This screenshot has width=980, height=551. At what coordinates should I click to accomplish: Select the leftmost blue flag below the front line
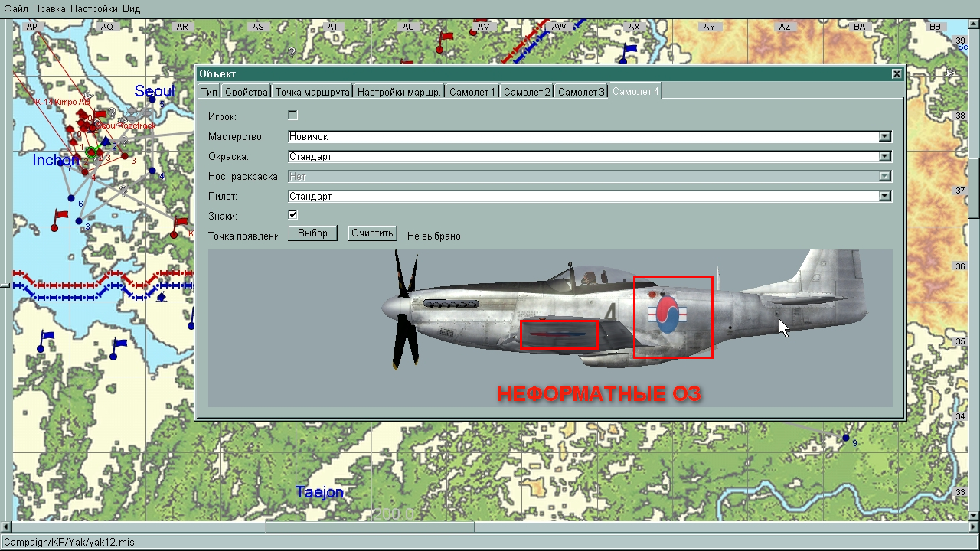[45, 341]
